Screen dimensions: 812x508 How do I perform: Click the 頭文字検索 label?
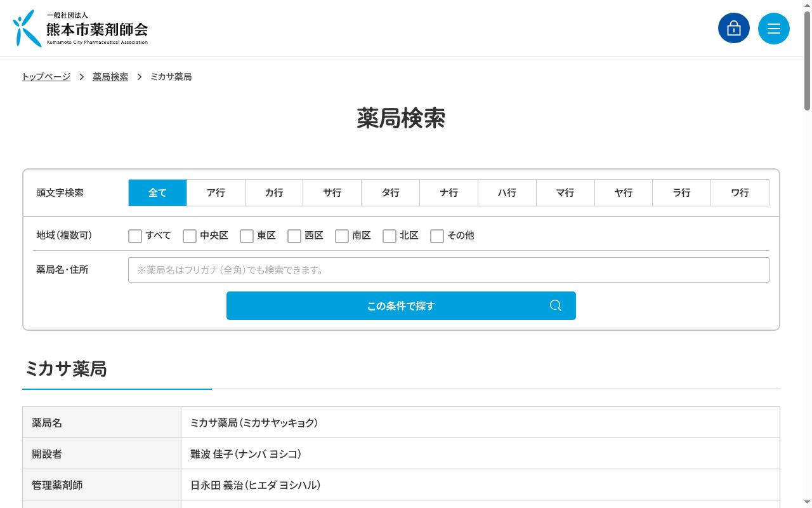point(60,193)
